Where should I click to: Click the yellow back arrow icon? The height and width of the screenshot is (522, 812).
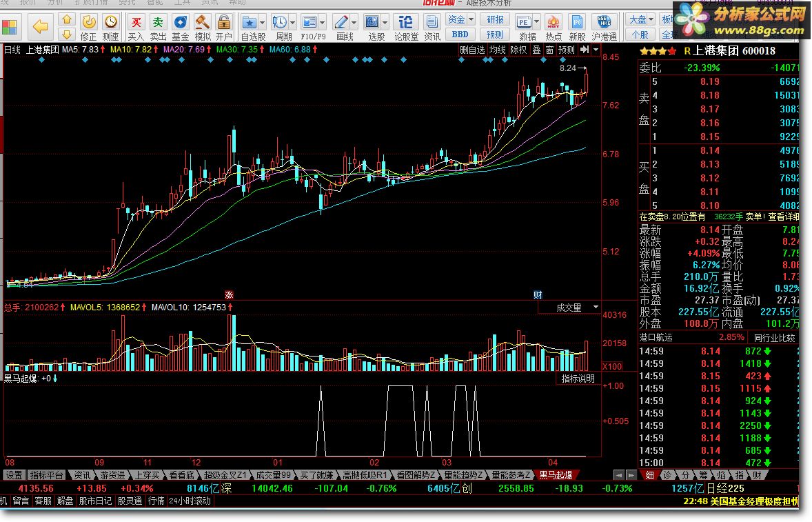pos(41,26)
